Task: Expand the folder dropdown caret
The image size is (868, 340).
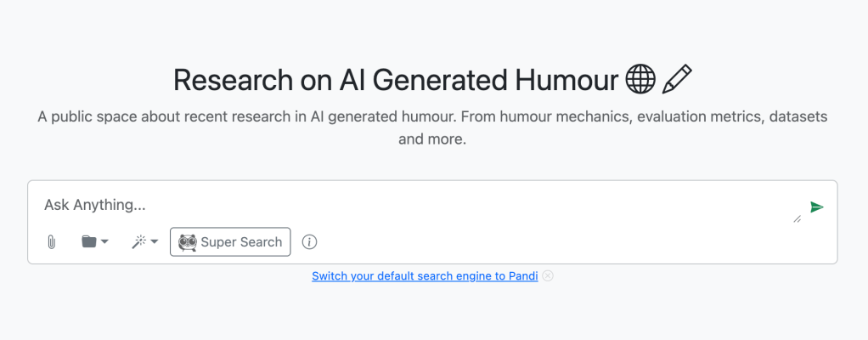Action: pos(104,242)
